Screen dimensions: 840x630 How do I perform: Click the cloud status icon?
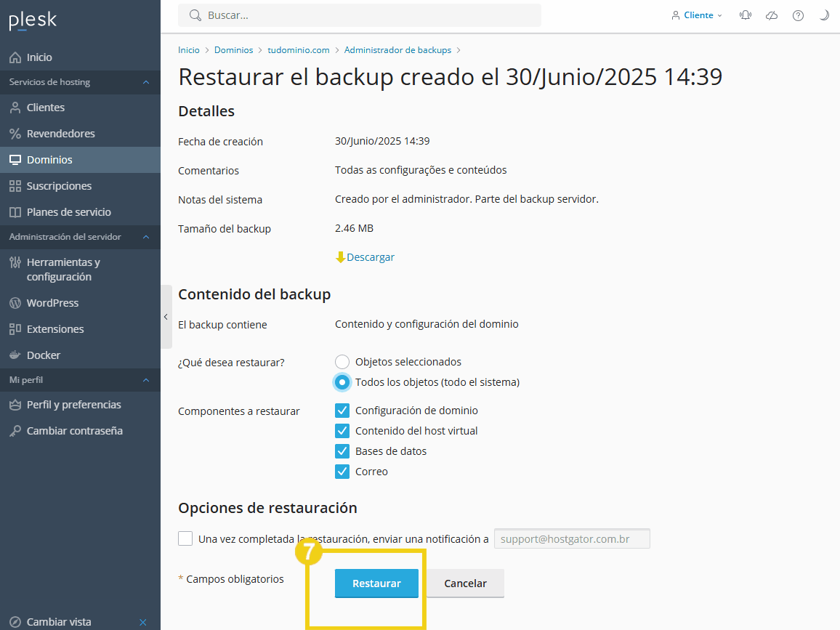click(772, 15)
